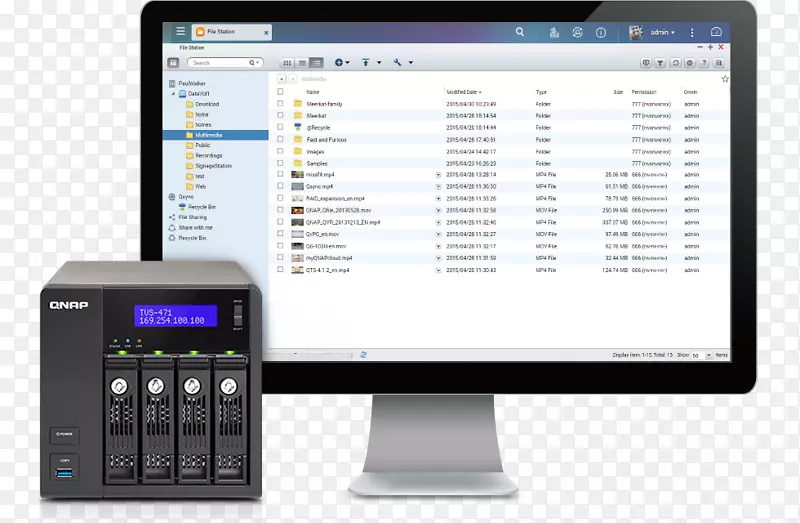Open the question mark help icon

[x=704, y=63]
